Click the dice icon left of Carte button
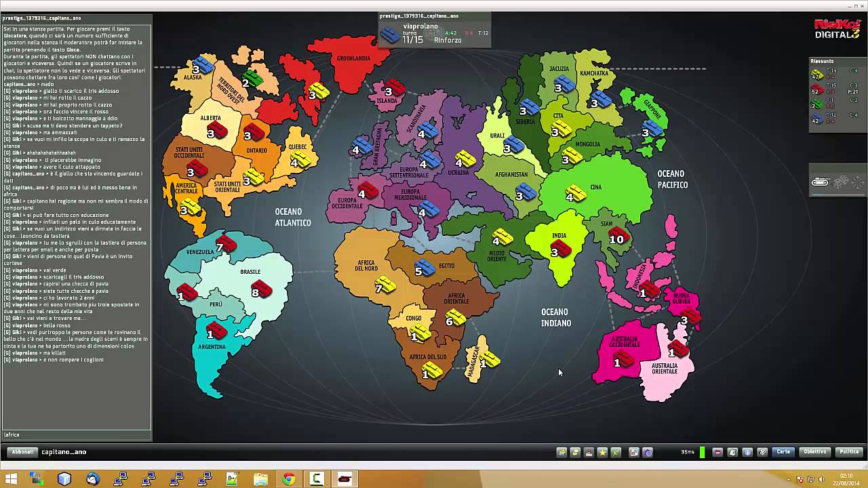868x488 pixels. [x=762, y=452]
